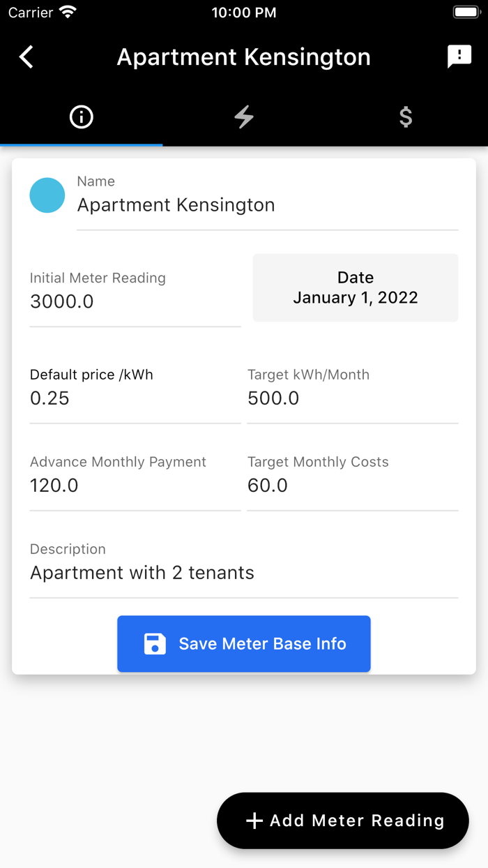This screenshot has width=488, height=868.
Task: Tap the Wi-Fi status icon
Action: click(x=68, y=13)
